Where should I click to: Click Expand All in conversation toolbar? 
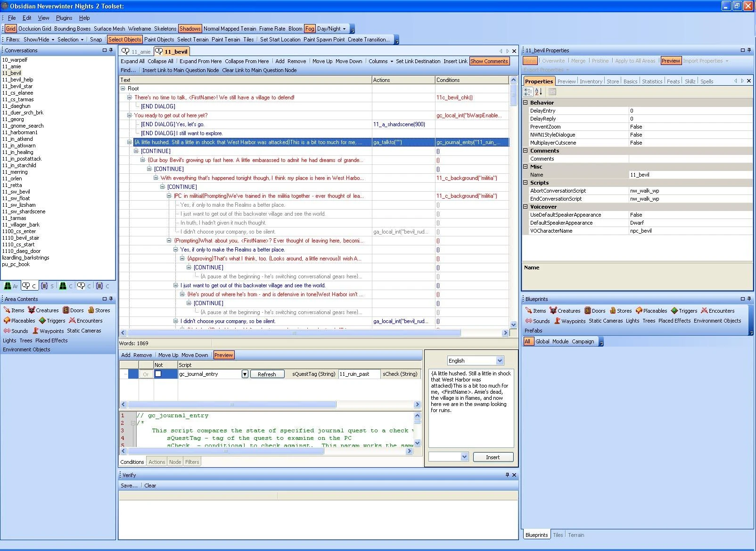[132, 61]
